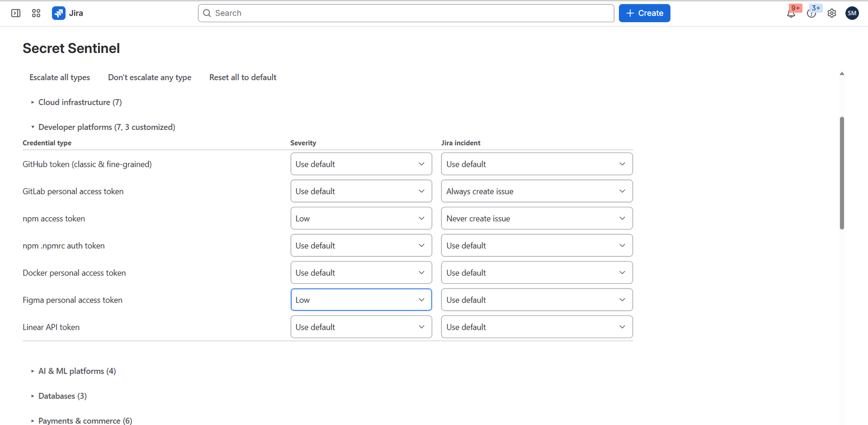Click the GitHub token (classic & fine-grained) label
868x425 pixels.
87,164
